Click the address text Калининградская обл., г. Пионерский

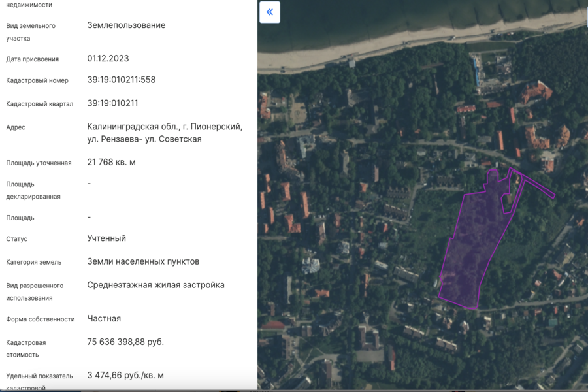coord(165,127)
